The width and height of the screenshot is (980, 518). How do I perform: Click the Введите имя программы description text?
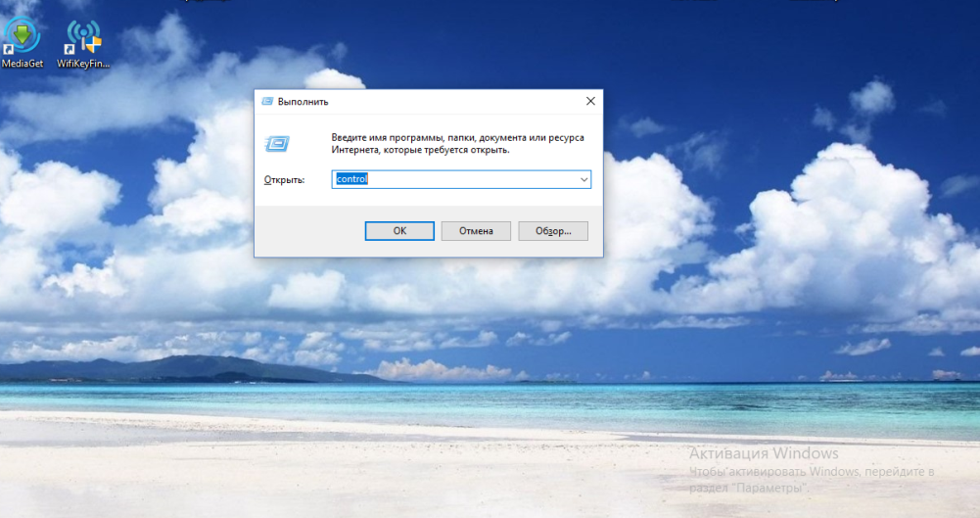[457, 144]
